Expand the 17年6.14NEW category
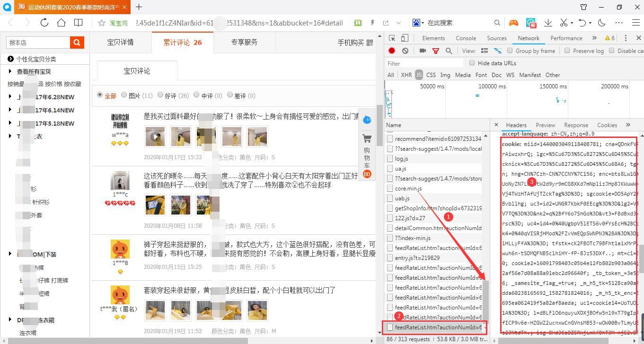Image resolution: width=644 pixels, height=344 pixels. [x=10, y=110]
